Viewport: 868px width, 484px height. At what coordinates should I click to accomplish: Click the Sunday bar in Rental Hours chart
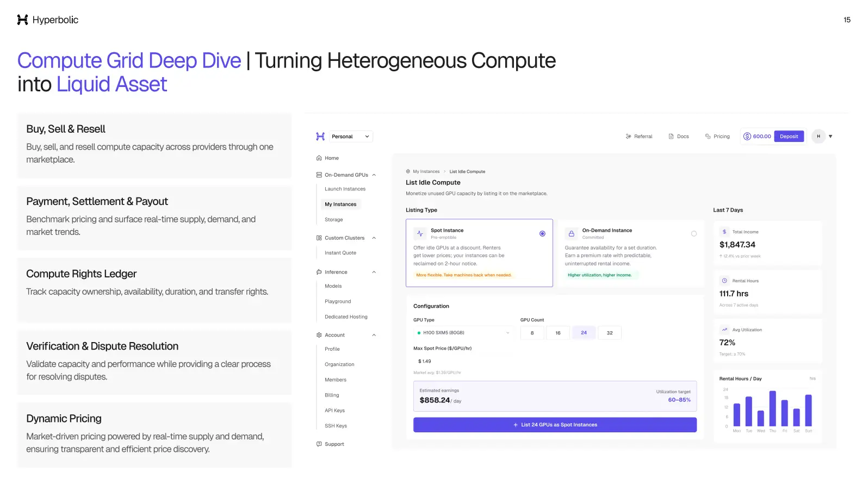point(809,410)
